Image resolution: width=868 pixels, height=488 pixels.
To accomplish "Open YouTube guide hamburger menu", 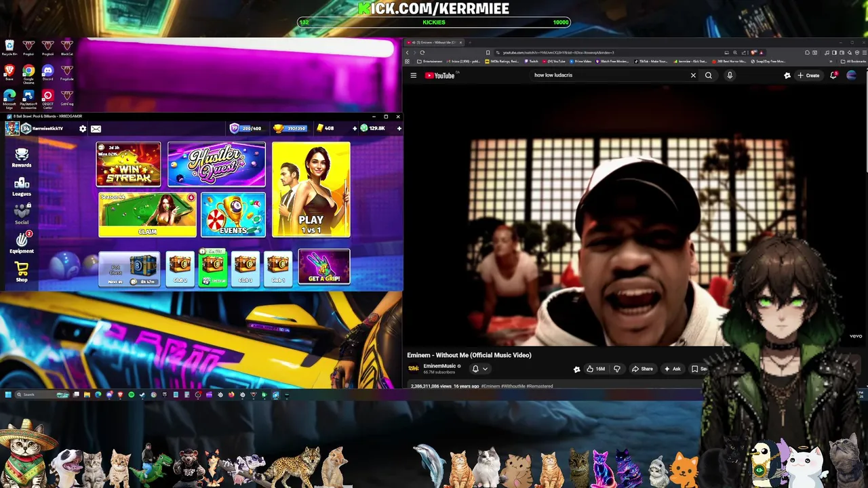I will click(413, 75).
